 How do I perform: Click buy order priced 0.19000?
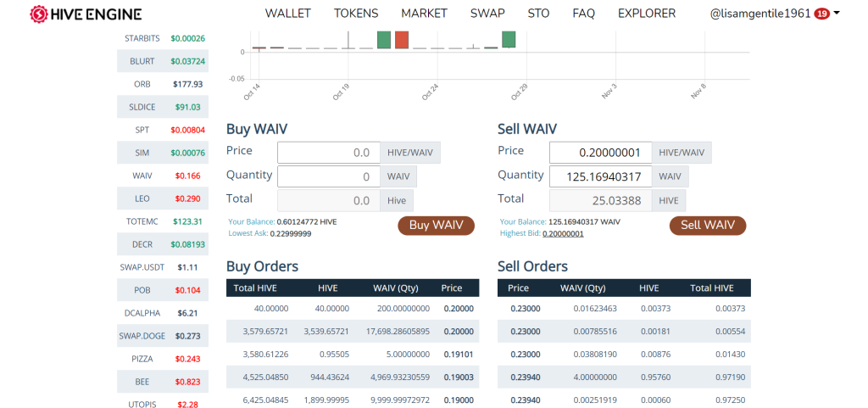(x=353, y=399)
